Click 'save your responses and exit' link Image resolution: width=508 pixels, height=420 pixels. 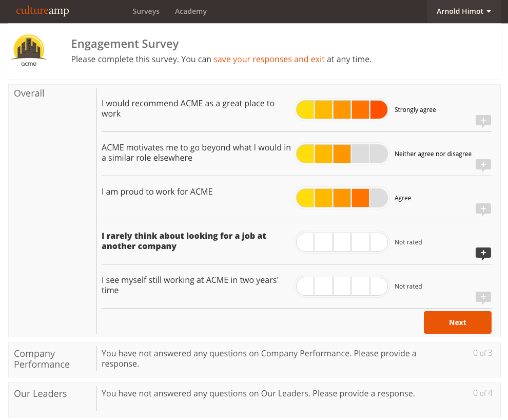point(269,59)
